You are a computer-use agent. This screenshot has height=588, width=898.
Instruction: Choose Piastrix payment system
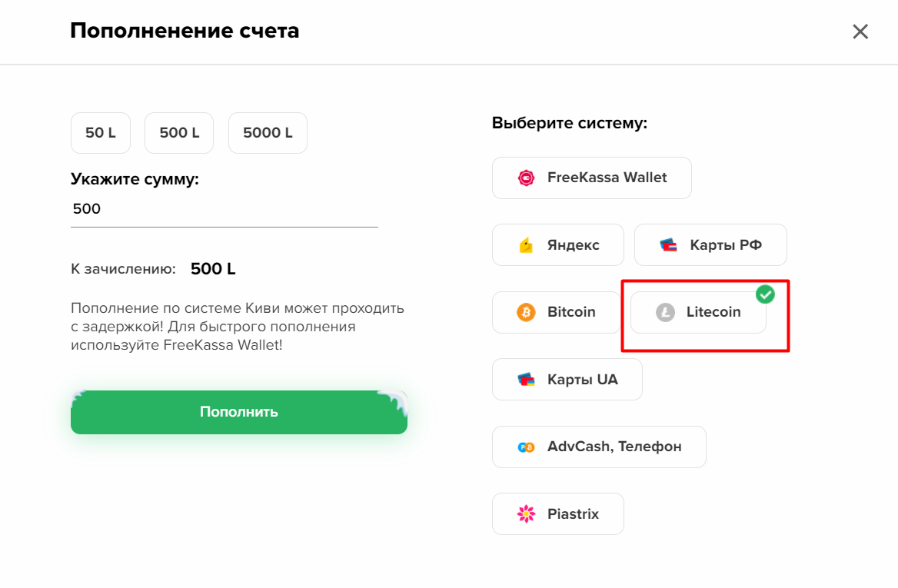click(x=558, y=513)
